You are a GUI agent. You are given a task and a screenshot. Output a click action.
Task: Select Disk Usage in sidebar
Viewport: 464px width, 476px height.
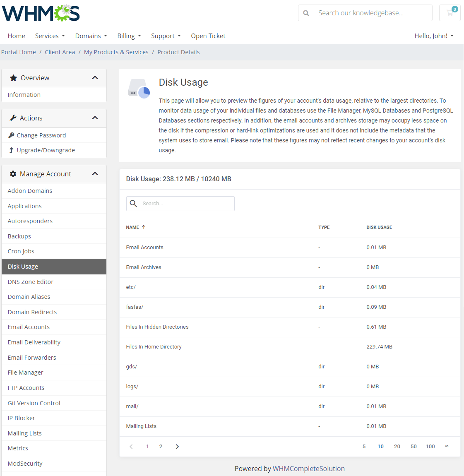point(54,267)
